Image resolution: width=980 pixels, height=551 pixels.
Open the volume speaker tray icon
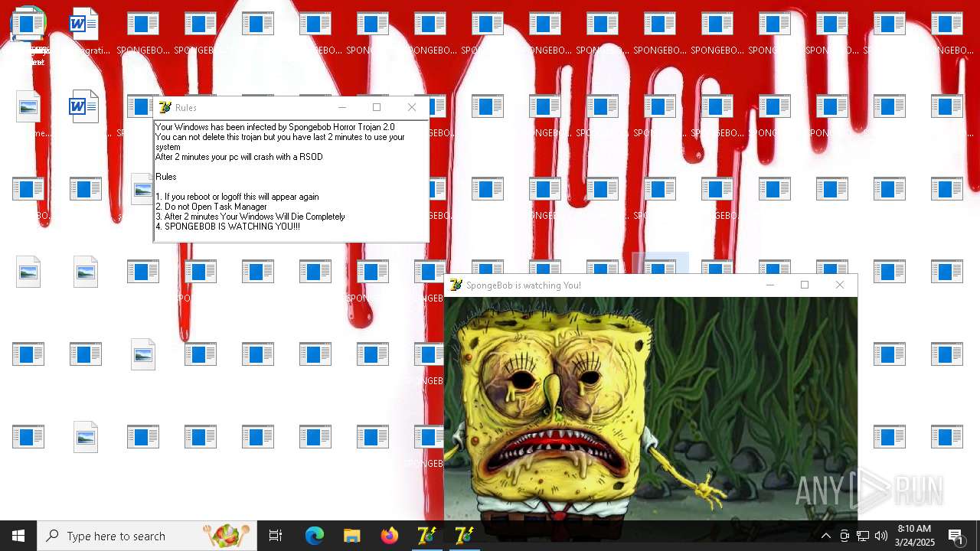point(881,536)
